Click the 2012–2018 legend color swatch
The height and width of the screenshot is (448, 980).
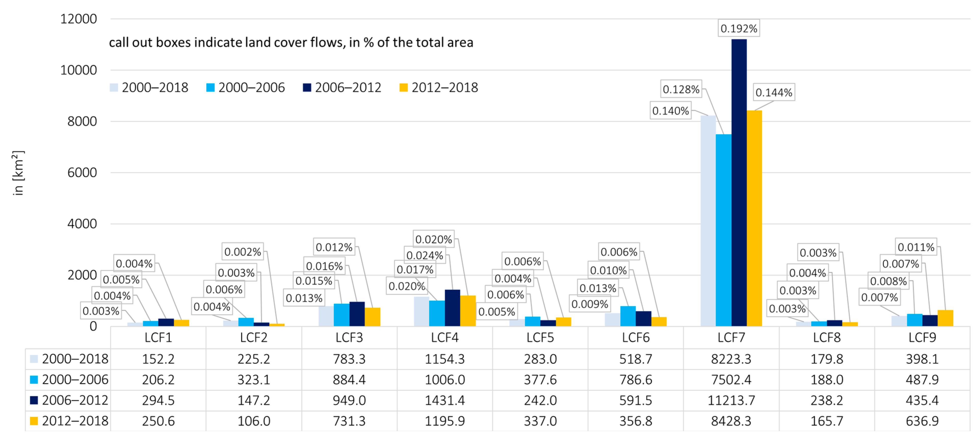tap(403, 87)
